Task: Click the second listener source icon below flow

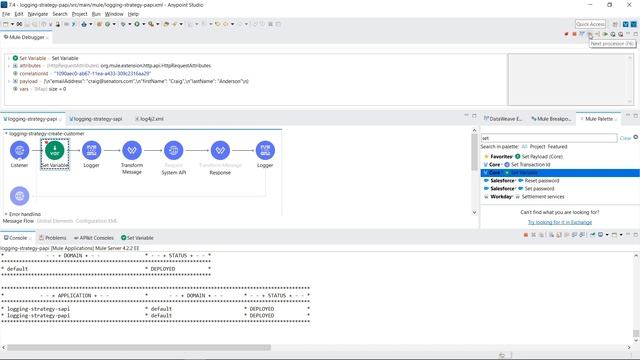Action: [19, 196]
